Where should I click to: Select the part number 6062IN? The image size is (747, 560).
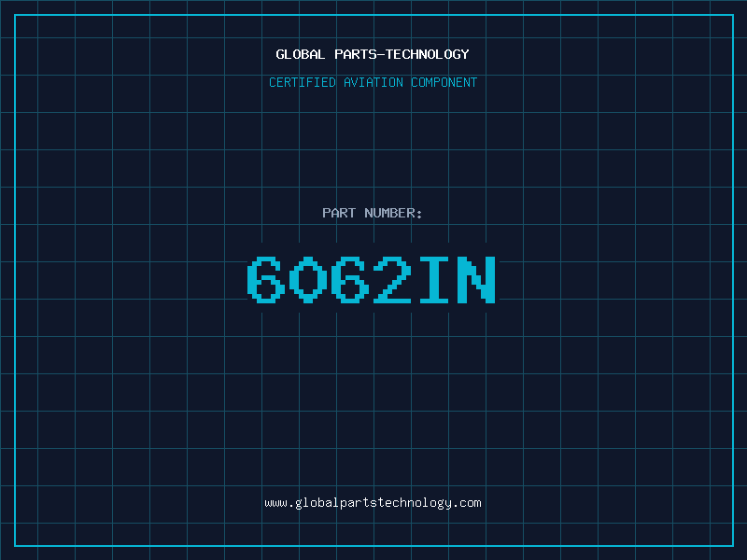click(372, 279)
